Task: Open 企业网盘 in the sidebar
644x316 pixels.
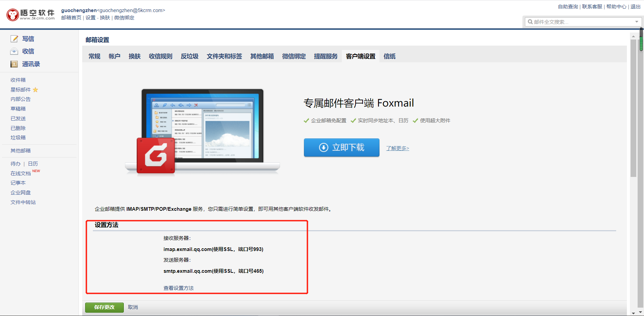Action: tap(20, 193)
